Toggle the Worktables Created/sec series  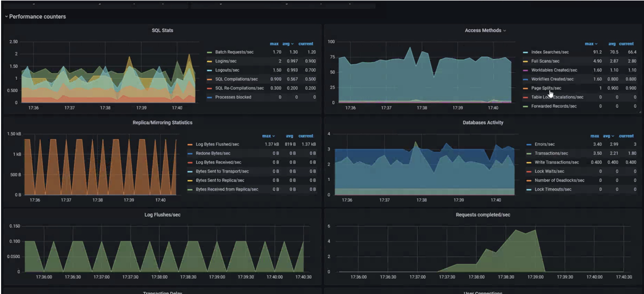[554, 70]
